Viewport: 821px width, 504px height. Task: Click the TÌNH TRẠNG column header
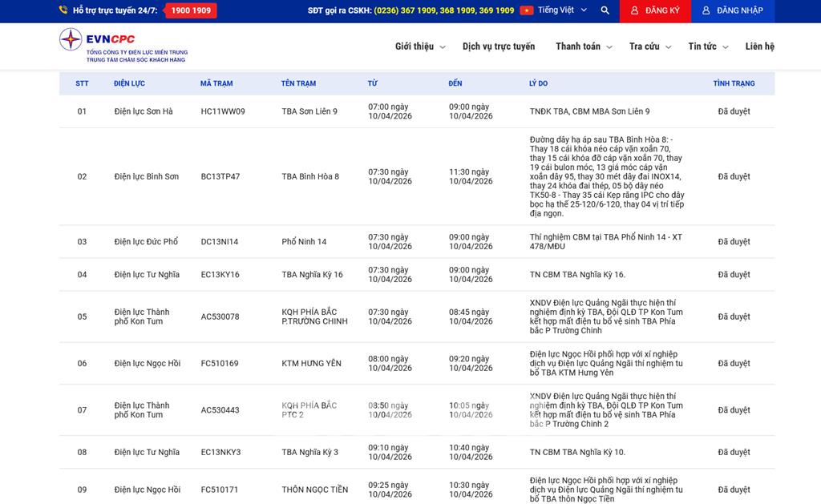(x=734, y=83)
